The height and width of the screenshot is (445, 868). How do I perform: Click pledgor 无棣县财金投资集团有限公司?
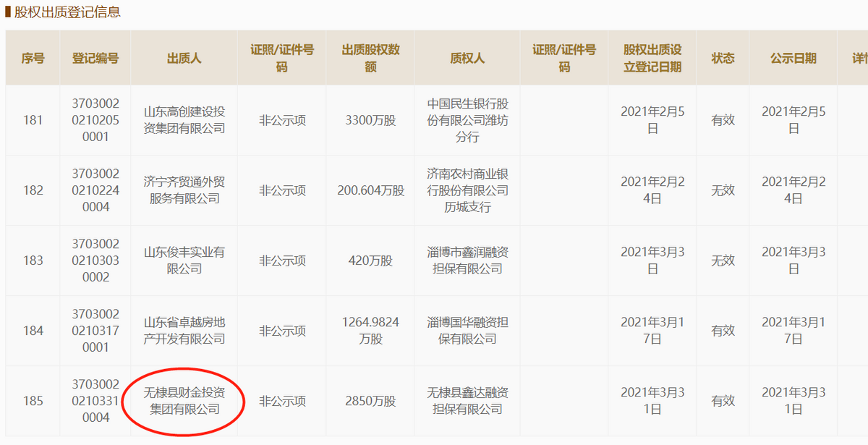click(x=184, y=401)
